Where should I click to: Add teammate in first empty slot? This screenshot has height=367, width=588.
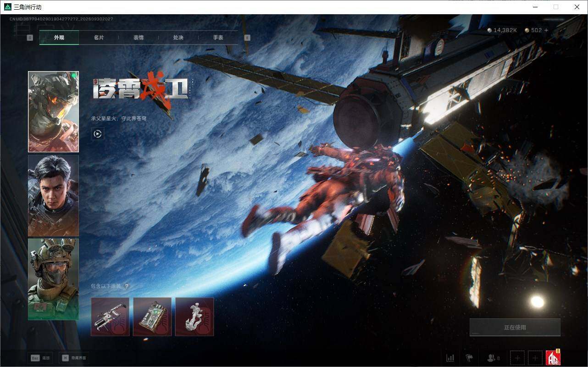pyautogui.click(x=517, y=358)
